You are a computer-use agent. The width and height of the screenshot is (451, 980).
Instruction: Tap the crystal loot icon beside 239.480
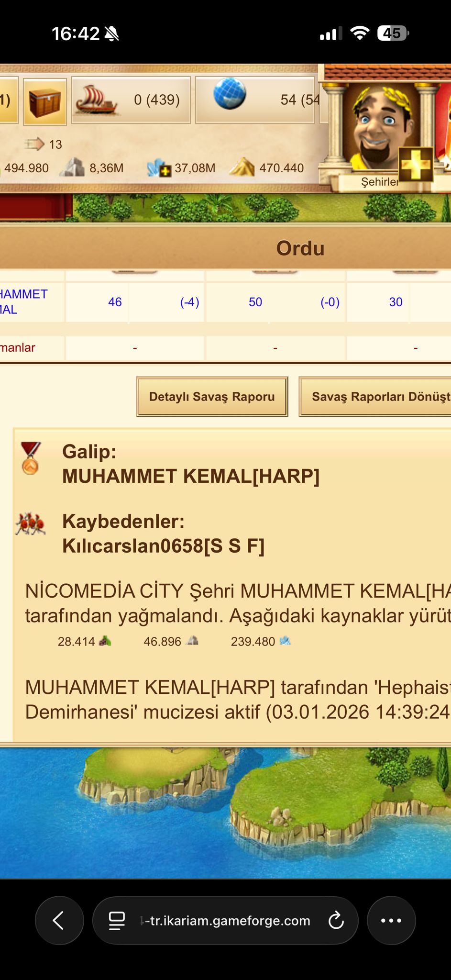pyautogui.click(x=285, y=641)
